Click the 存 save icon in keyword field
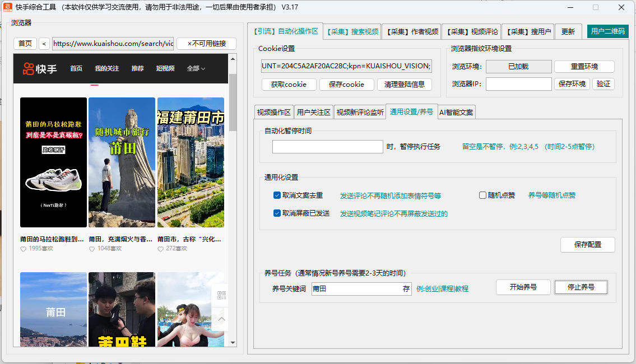This screenshot has width=636, height=364. (406, 288)
